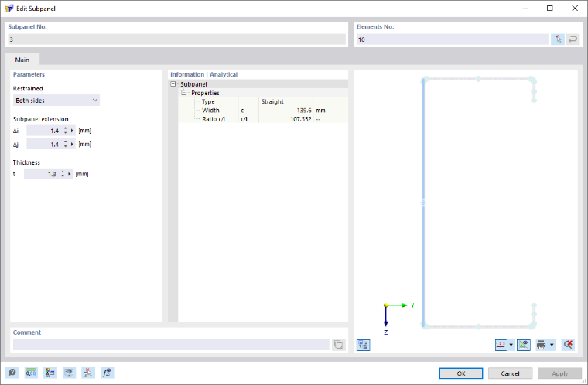The image size is (588, 385).
Task: Open the Δi value options arrow
Action: coord(73,131)
